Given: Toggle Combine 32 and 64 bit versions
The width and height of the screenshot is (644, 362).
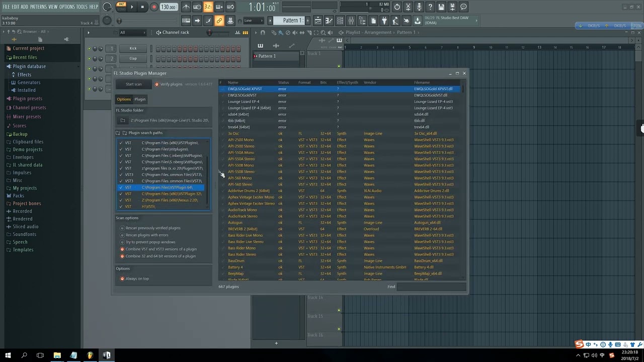Looking at the screenshot, I should click(122, 256).
